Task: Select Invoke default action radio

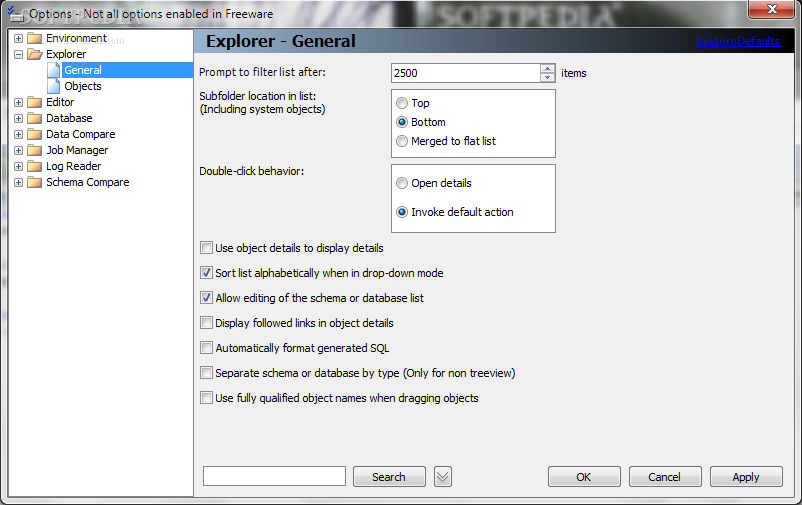Action: pyautogui.click(x=402, y=212)
